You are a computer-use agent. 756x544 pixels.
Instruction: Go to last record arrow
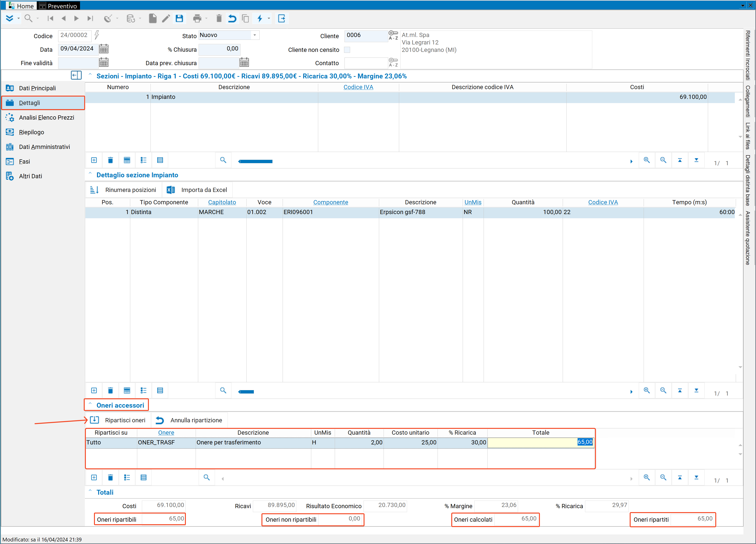[90, 18]
